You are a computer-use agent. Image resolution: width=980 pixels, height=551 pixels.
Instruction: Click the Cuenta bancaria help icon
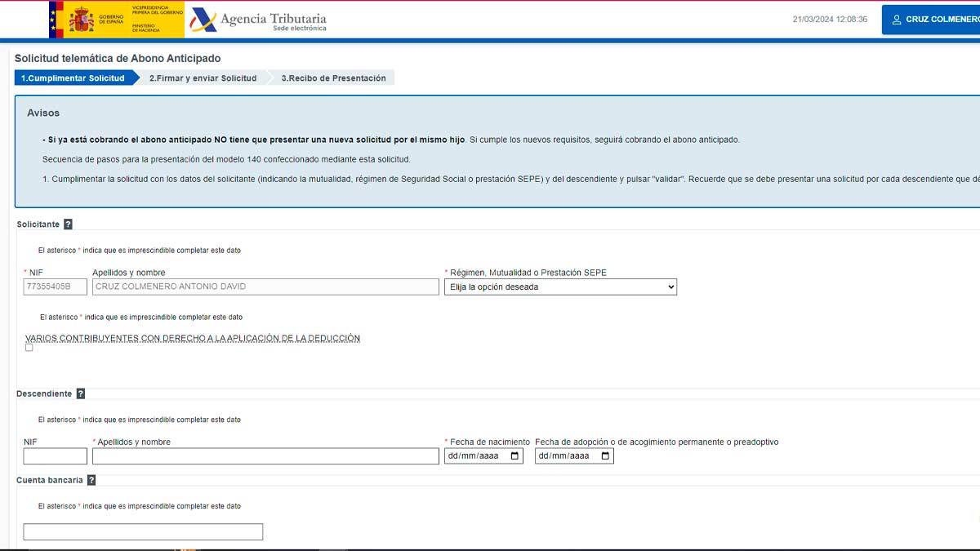(x=91, y=480)
